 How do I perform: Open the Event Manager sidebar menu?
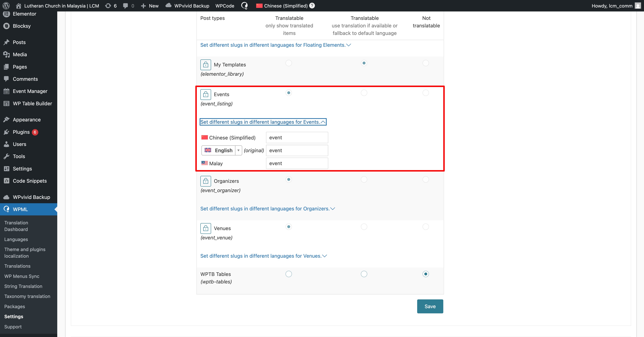click(30, 91)
